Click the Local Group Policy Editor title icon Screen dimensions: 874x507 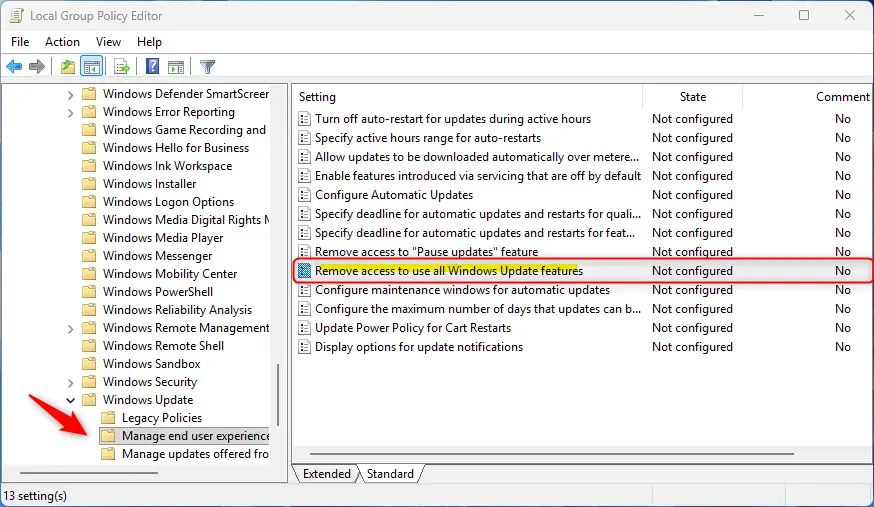tap(16, 16)
